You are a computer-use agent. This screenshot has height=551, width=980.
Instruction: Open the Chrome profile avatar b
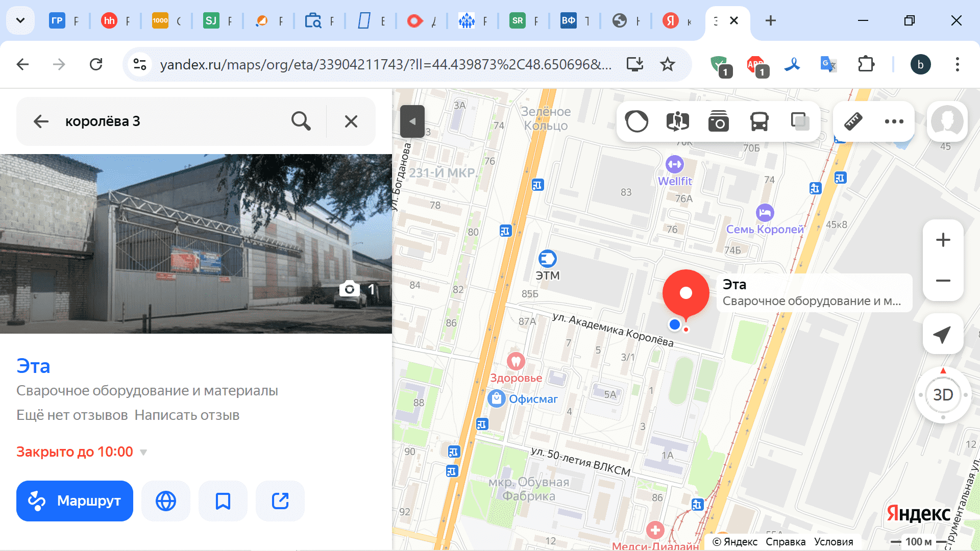(920, 64)
